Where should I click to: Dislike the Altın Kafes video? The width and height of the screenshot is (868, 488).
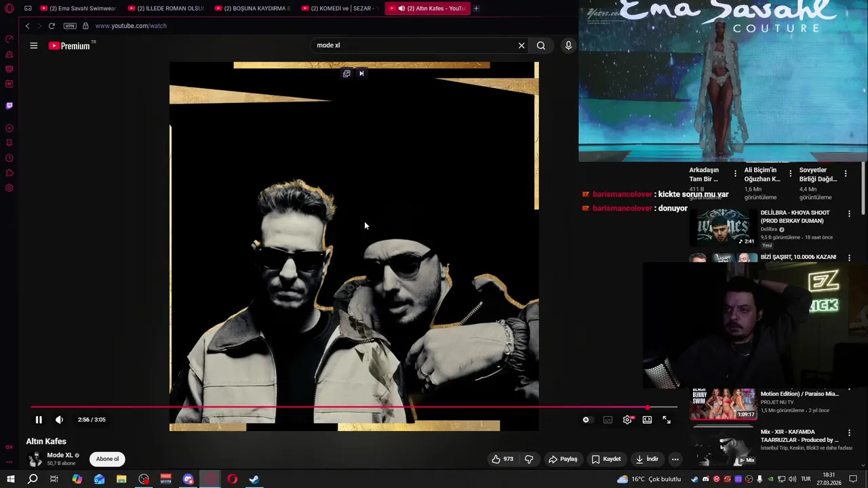point(529,459)
